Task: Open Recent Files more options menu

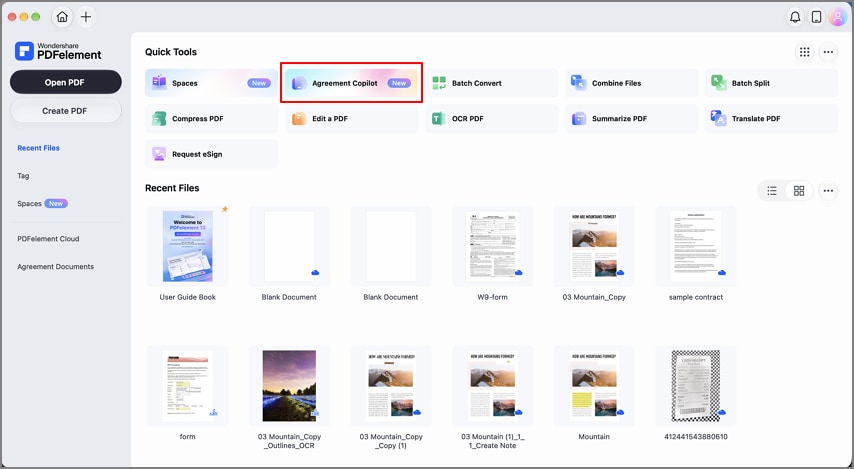Action: [x=828, y=191]
